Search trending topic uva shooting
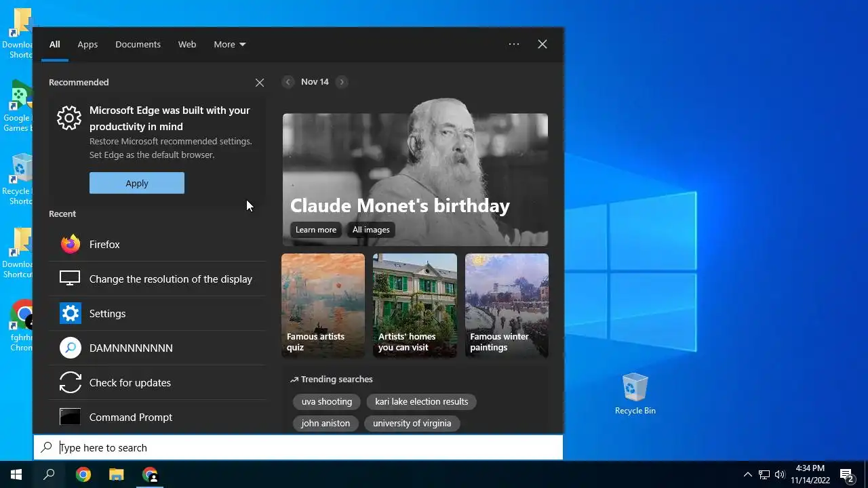868x488 pixels. pos(327,401)
